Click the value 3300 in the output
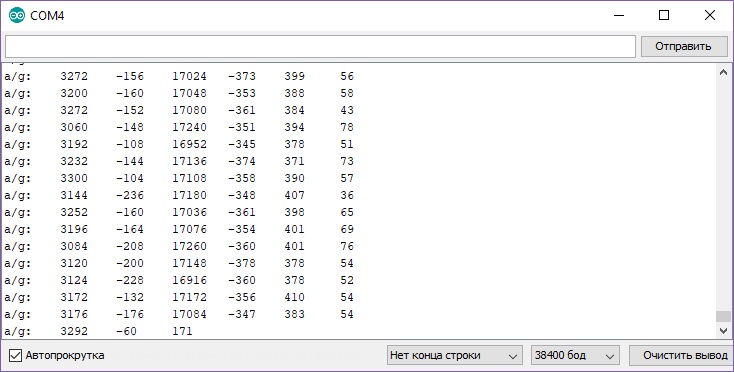734x372 pixels. [74, 178]
